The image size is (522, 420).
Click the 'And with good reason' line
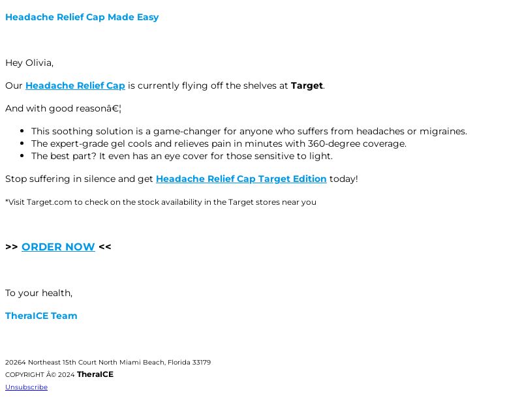point(63,108)
